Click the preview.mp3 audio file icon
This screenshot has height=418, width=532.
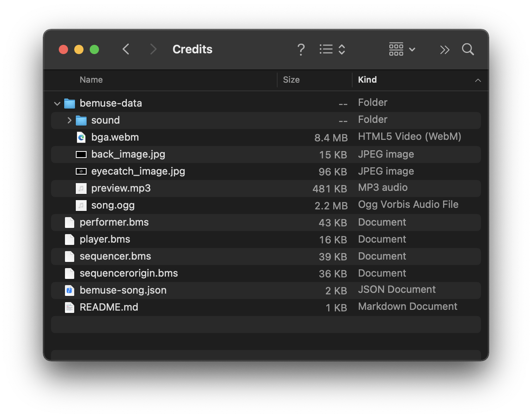81,189
